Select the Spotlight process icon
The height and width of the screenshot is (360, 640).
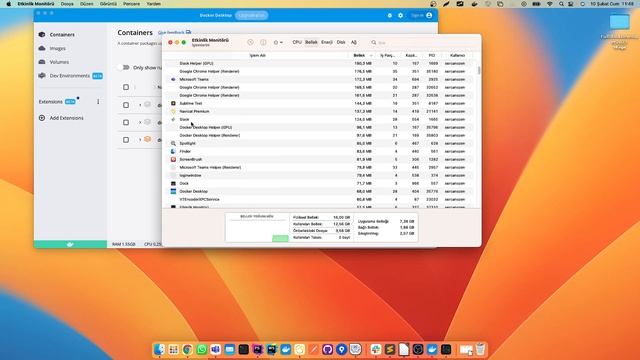coord(173,144)
